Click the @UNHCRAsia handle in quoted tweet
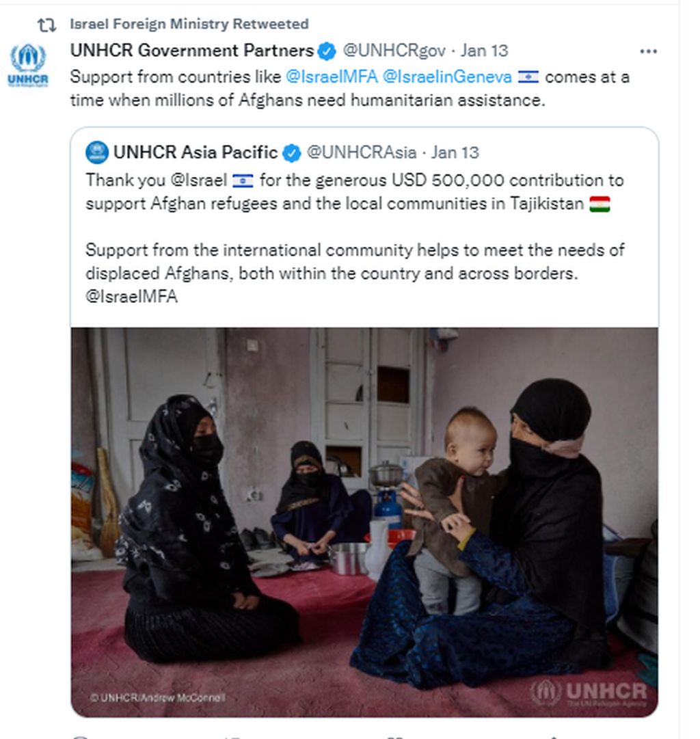This screenshot has width=700, height=739. point(362,152)
